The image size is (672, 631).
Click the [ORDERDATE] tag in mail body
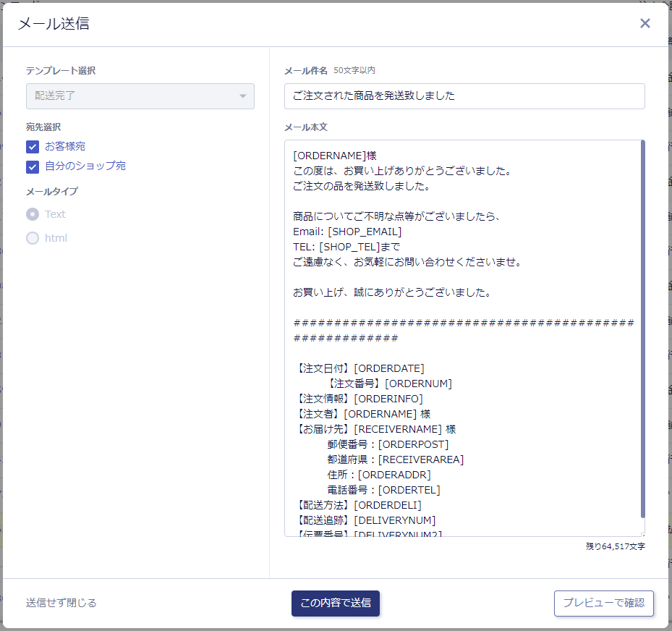point(389,368)
